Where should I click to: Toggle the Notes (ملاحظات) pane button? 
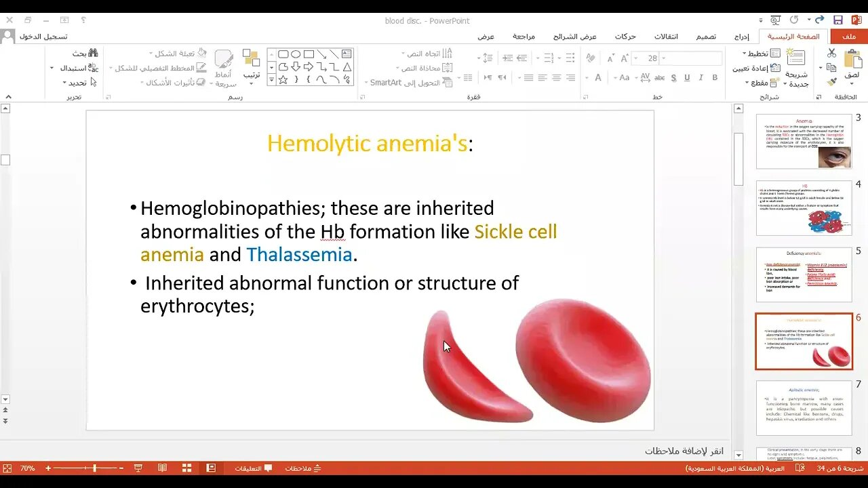point(303,468)
